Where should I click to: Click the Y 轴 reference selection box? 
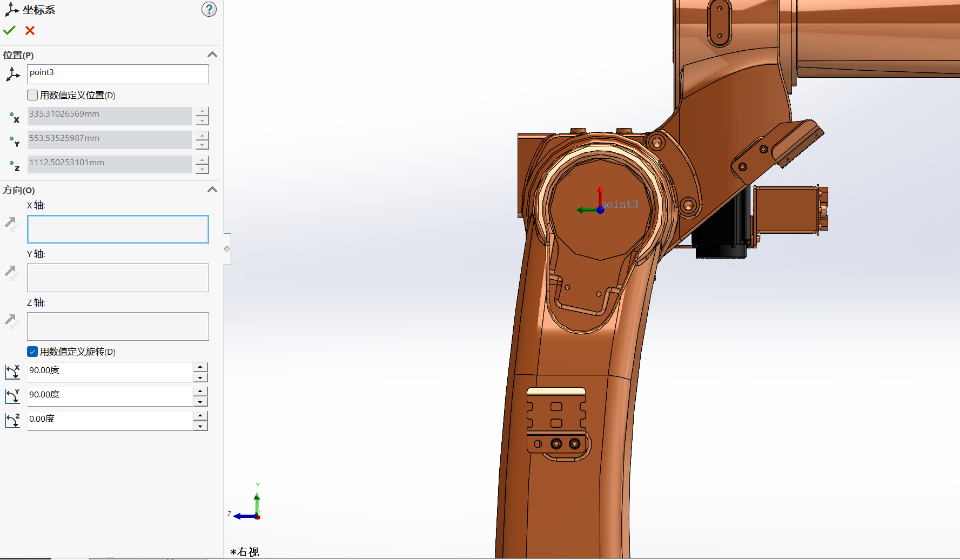click(118, 278)
